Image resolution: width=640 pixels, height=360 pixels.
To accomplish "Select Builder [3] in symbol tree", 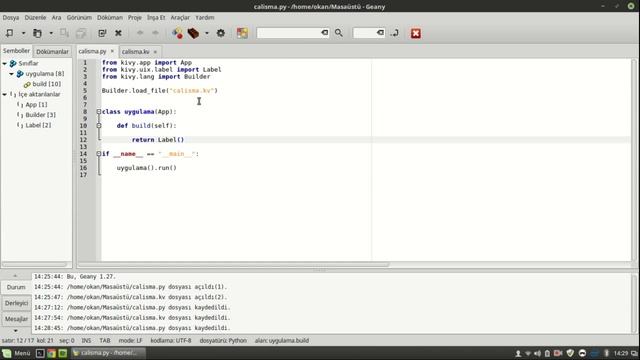I will click(40, 115).
